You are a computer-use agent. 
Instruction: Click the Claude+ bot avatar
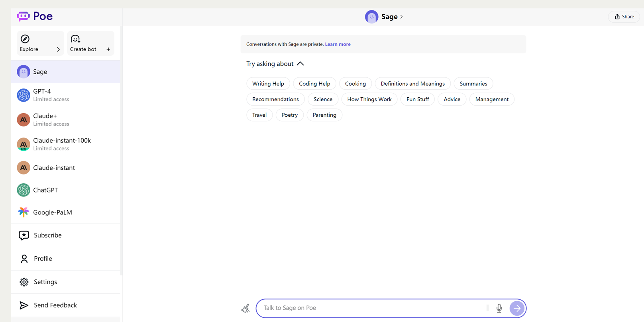tap(24, 120)
